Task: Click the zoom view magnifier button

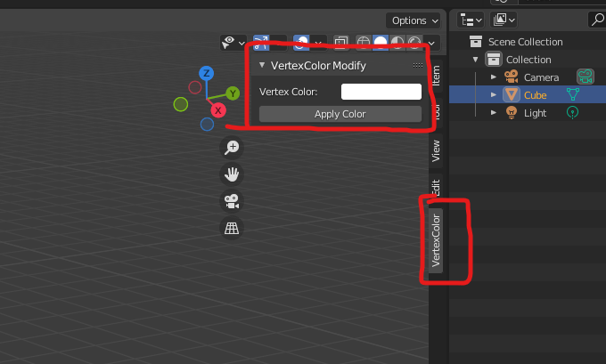Action: pyautogui.click(x=232, y=147)
